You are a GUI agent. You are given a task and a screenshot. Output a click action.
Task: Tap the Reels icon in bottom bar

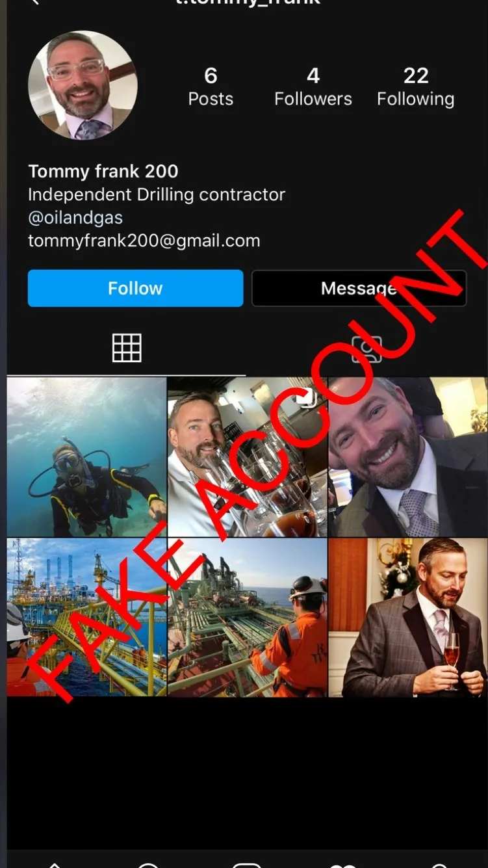246,864
